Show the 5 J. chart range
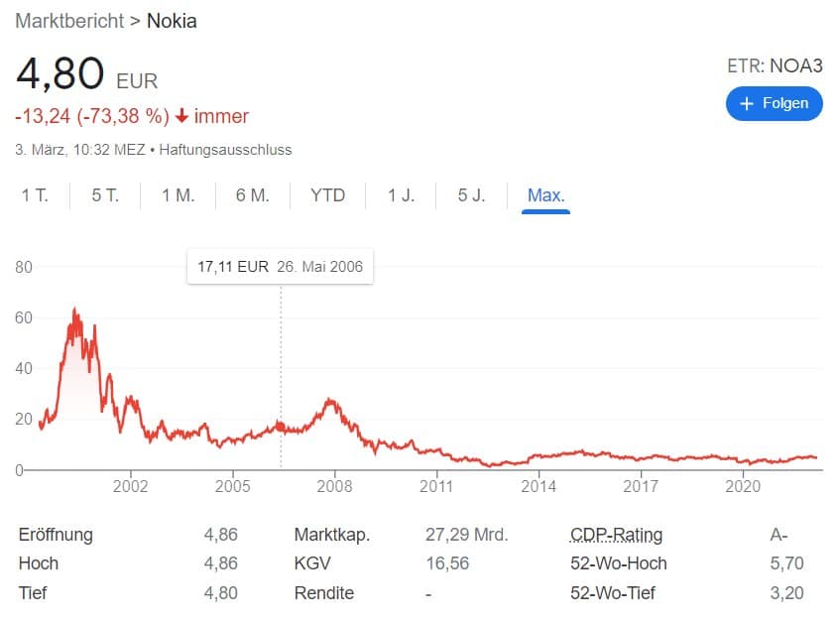The width and height of the screenshot is (840, 622). tap(471, 195)
